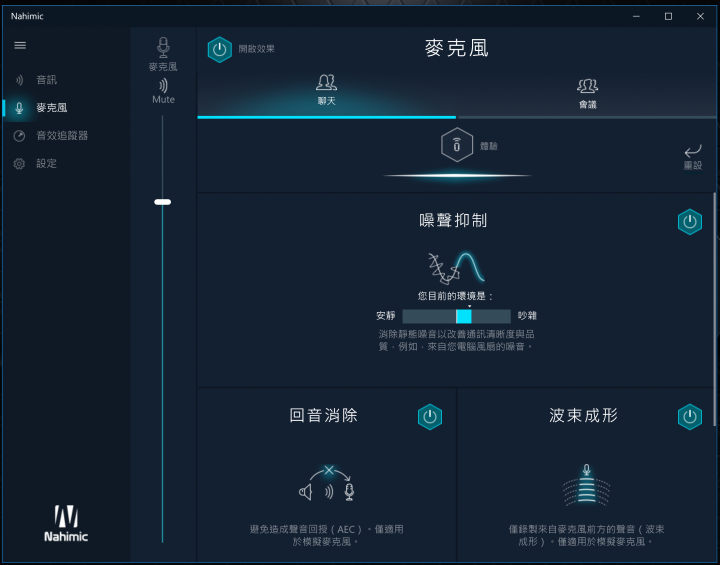Open the 音效追蹤器 sound tracker page
Screen dimensions: 720x565
pyautogui.click(x=62, y=136)
